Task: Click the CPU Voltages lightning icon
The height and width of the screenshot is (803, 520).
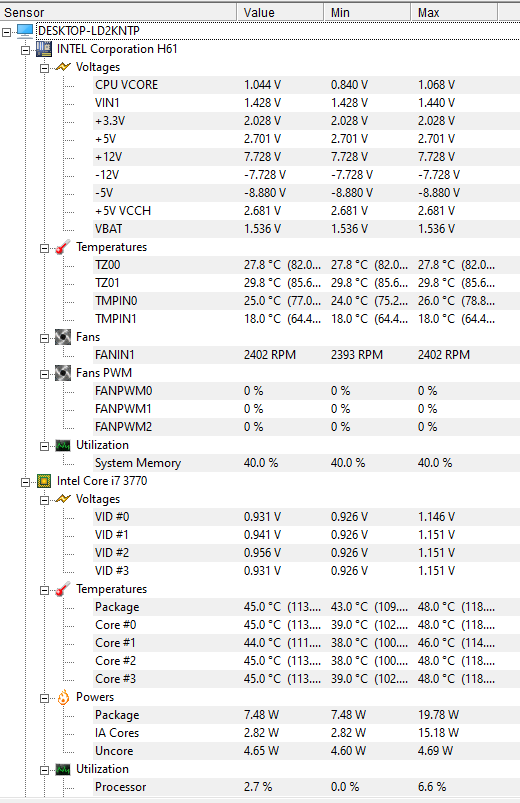Action: pyautogui.click(x=63, y=499)
